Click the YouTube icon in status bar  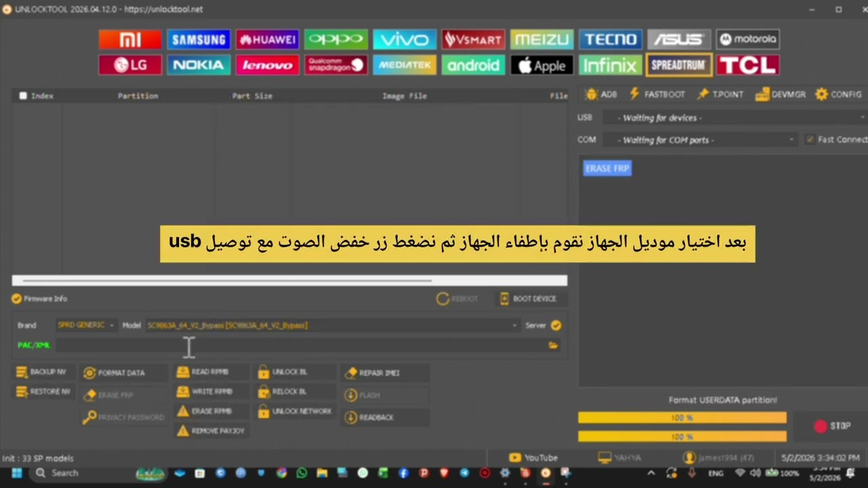pyautogui.click(x=515, y=457)
